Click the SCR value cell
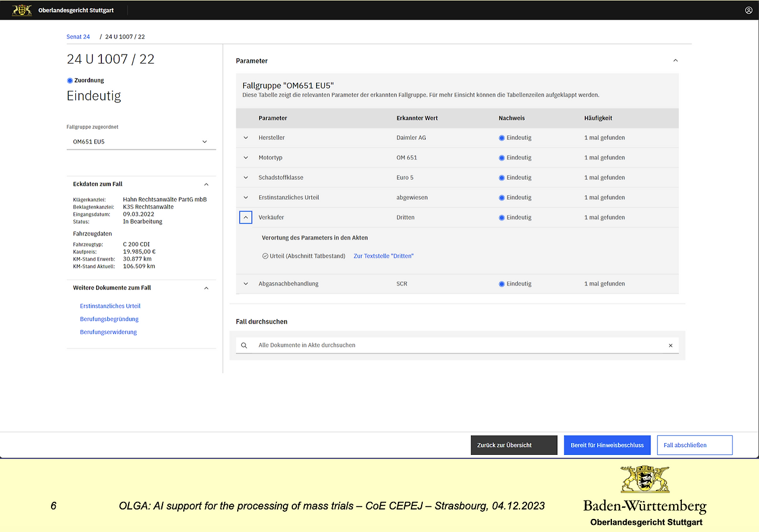This screenshot has height=532, width=759. tap(402, 283)
